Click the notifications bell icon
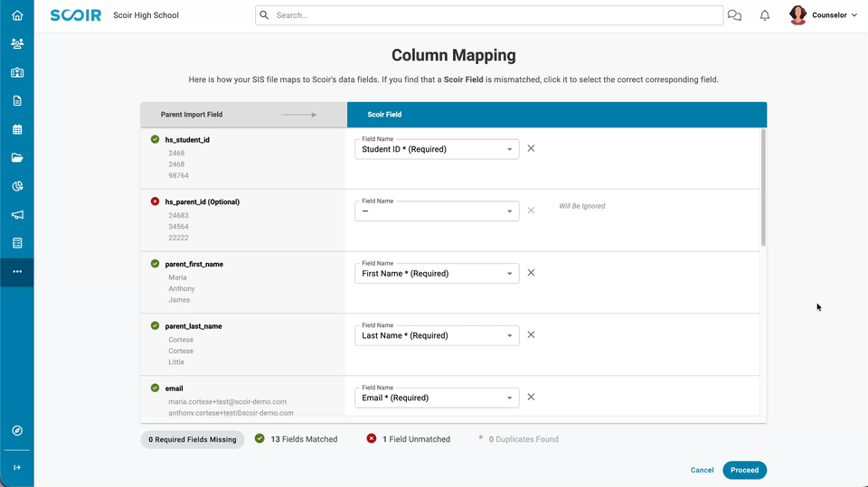The image size is (868, 487). pos(765,15)
